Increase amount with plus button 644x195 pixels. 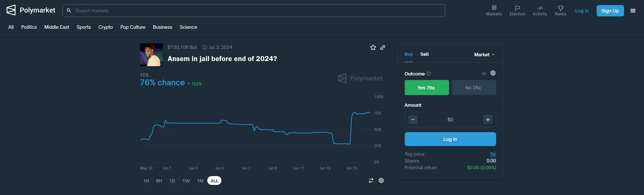coord(488,120)
